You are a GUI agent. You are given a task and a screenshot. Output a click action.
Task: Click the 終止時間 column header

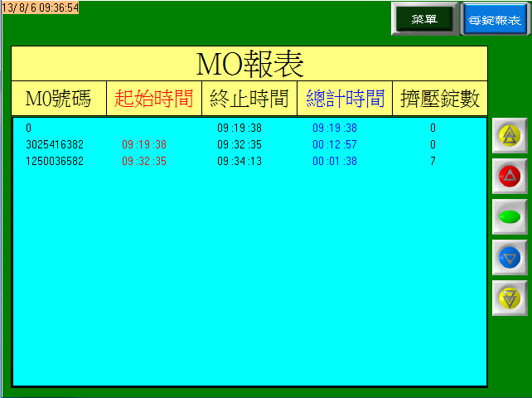tap(249, 99)
